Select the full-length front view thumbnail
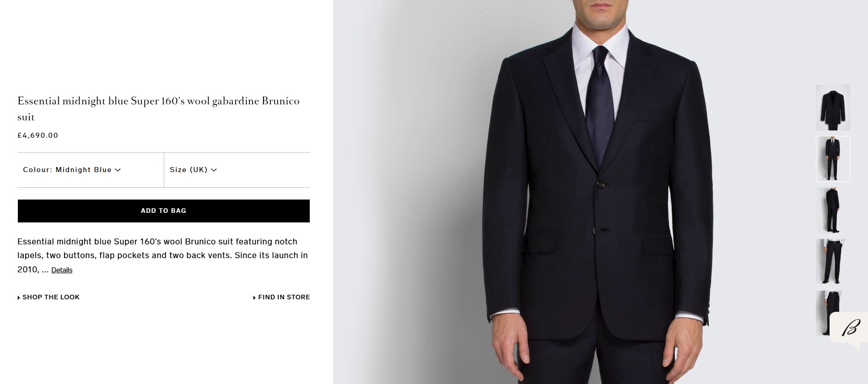Viewport: 868px width, 384px height. [x=833, y=159]
